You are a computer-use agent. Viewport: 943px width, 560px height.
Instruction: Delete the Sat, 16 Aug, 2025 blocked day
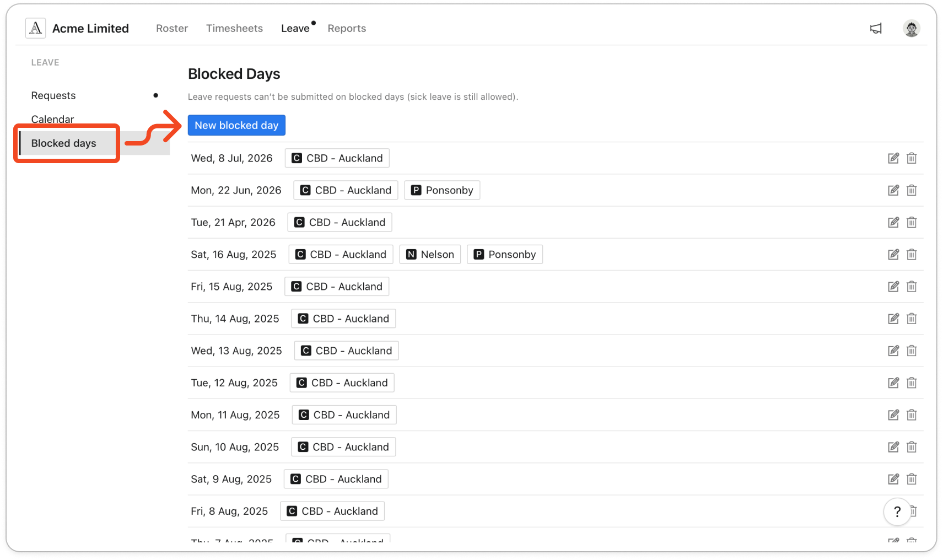912,254
